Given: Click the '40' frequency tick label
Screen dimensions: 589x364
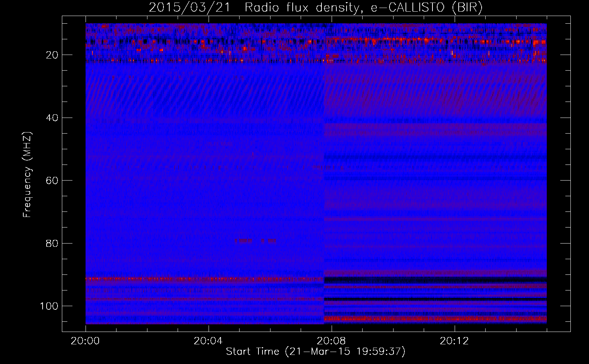Looking at the screenshot, I should coord(52,118).
